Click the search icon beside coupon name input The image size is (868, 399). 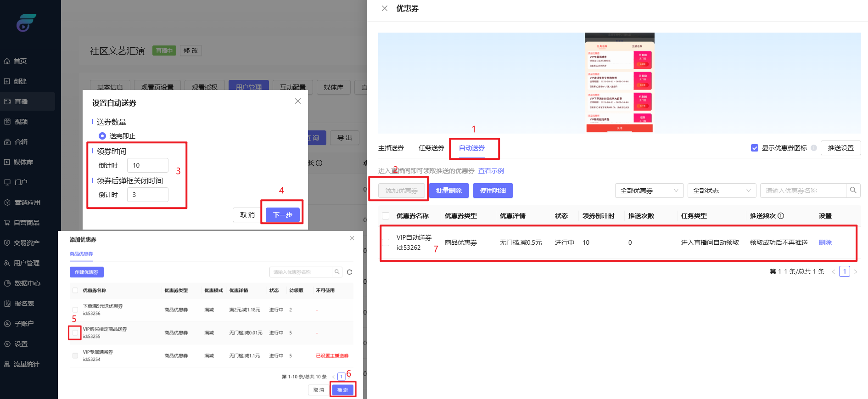[853, 190]
